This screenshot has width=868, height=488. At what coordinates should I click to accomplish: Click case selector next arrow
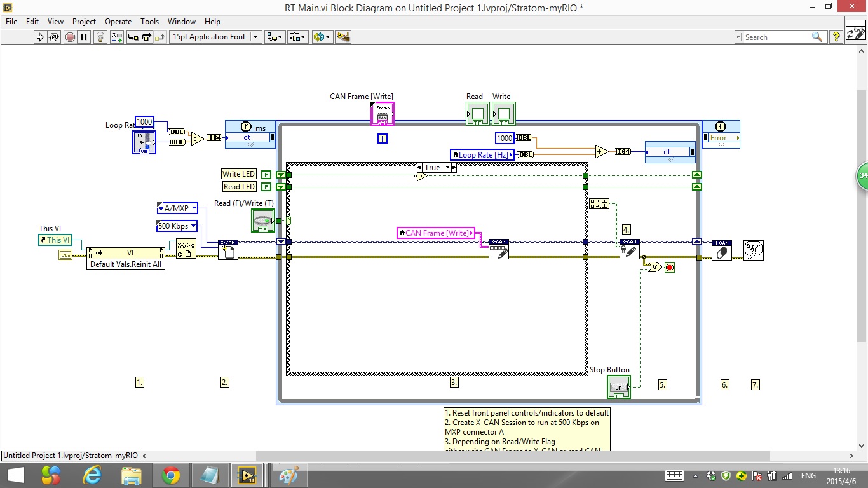454,168
